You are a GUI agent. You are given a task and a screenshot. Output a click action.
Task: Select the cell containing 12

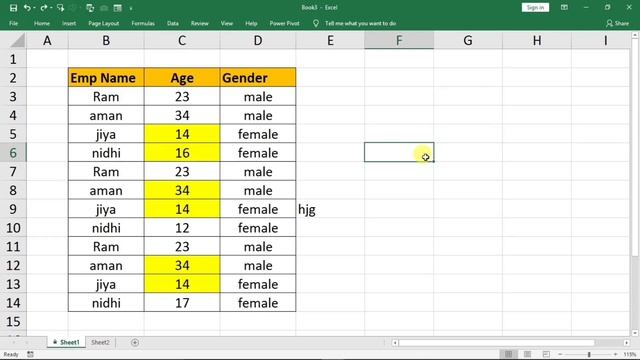click(182, 228)
